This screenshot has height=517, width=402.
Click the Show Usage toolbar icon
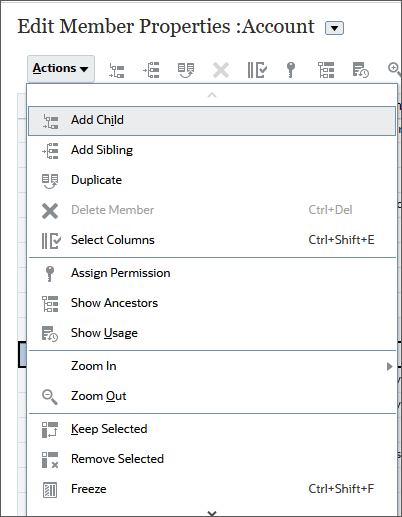(x=361, y=70)
